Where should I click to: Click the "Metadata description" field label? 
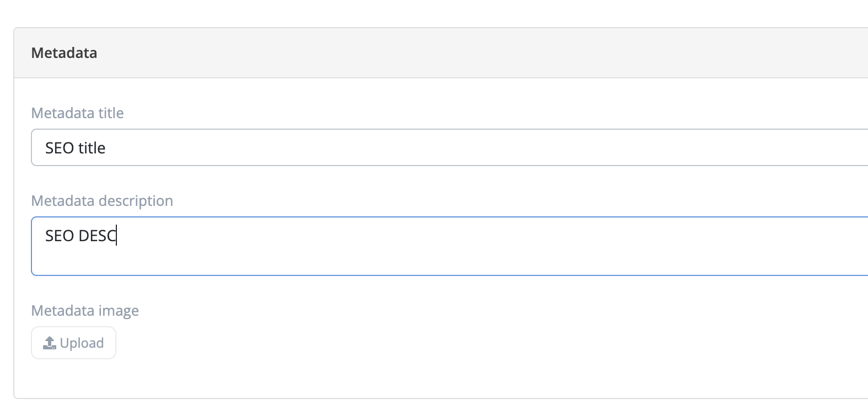point(102,201)
